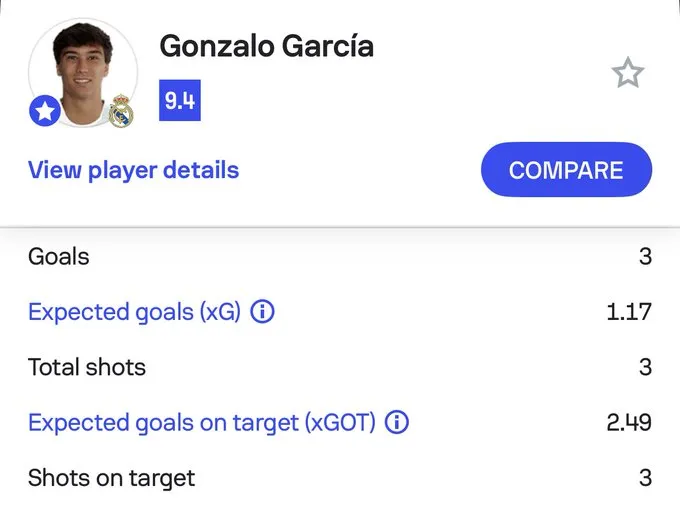The width and height of the screenshot is (680, 516).
Task: Click the 9.4 rating badge
Action: pos(180,101)
